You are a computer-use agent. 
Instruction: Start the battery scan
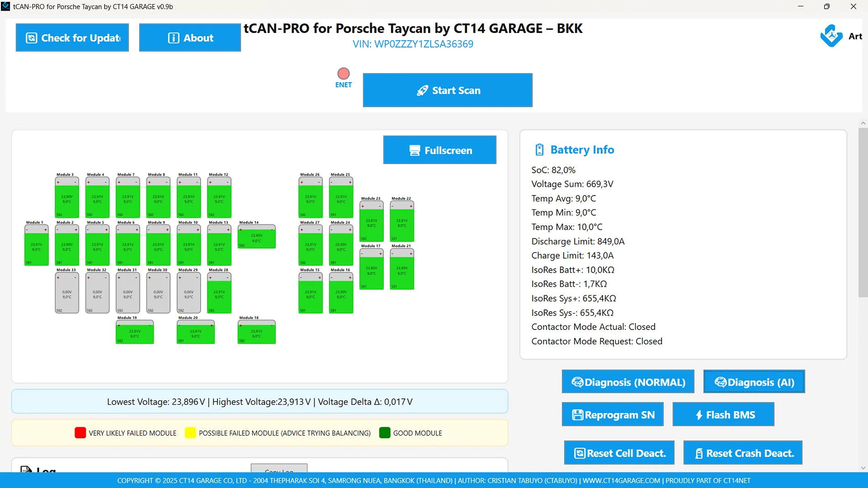[x=448, y=90]
